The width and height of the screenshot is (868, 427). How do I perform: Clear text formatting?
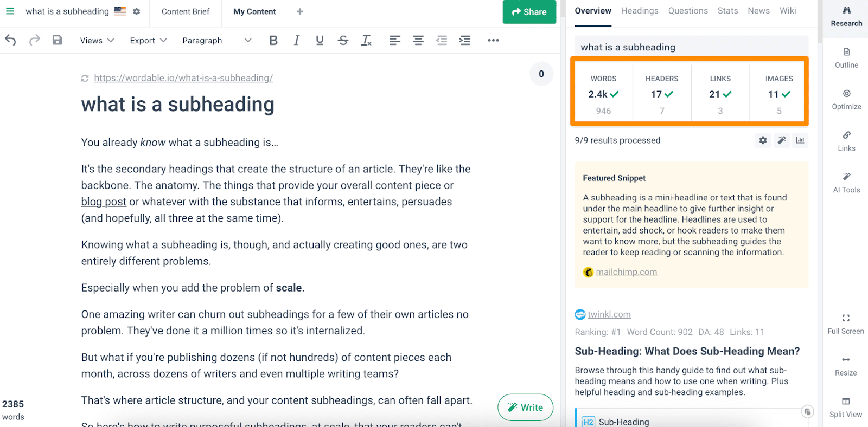[367, 40]
